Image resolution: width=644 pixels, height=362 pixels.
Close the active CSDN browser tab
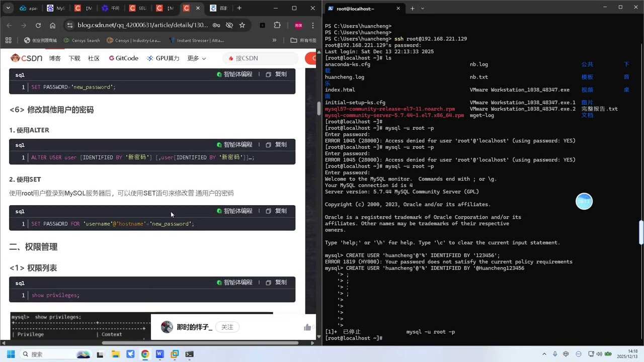198,8
